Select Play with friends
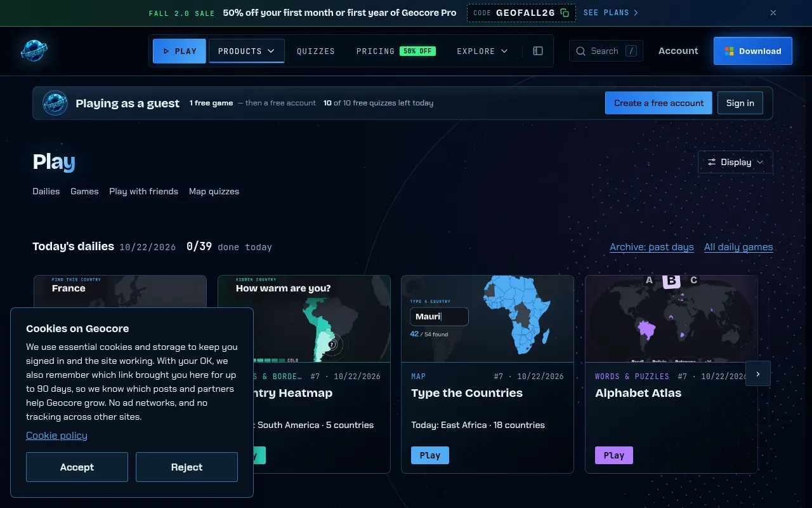This screenshot has height=508, width=812. click(143, 191)
